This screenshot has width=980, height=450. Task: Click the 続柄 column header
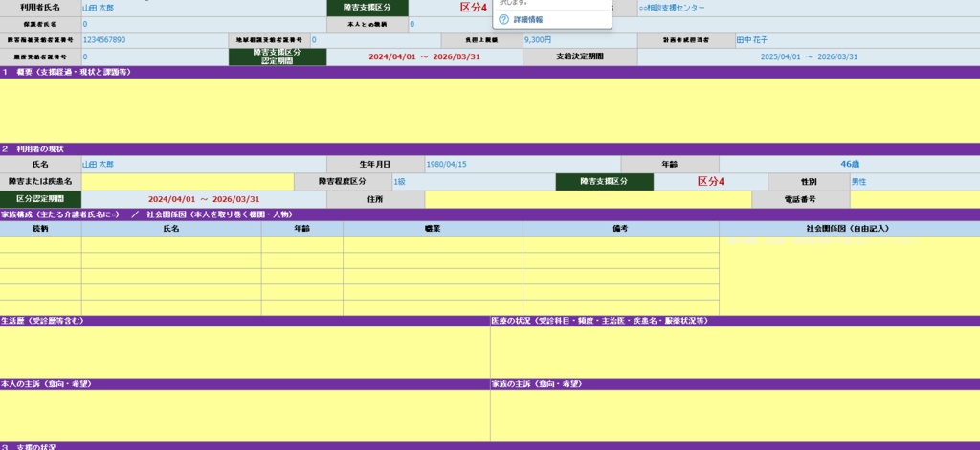tap(40, 229)
